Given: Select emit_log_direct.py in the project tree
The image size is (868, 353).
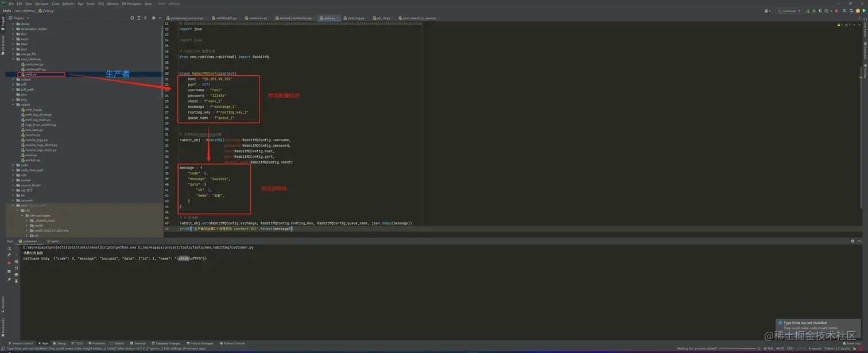Looking at the screenshot, I should 38,115.
